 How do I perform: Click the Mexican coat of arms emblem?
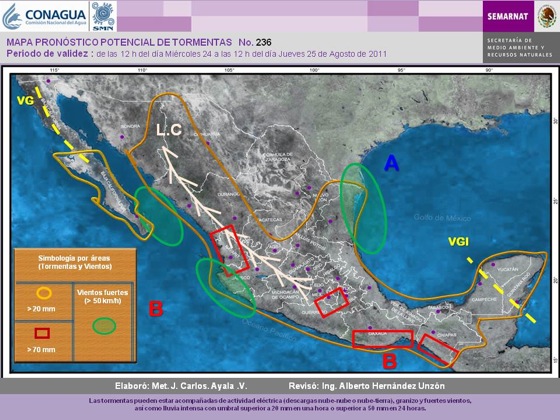tap(547, 16)
